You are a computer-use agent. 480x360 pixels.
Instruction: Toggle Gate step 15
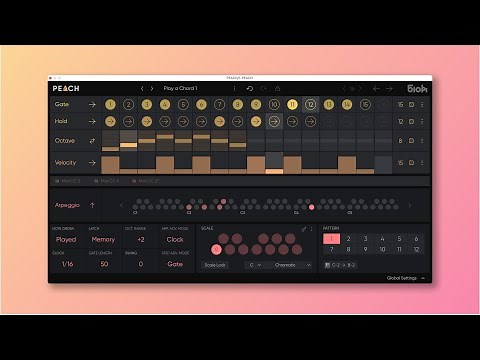click(365, 105)
